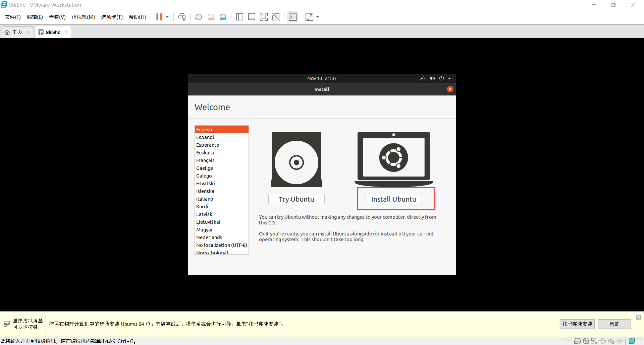Open the 查看(V) menu
Viewport: 644px width, 345px height.
(57, 17)
